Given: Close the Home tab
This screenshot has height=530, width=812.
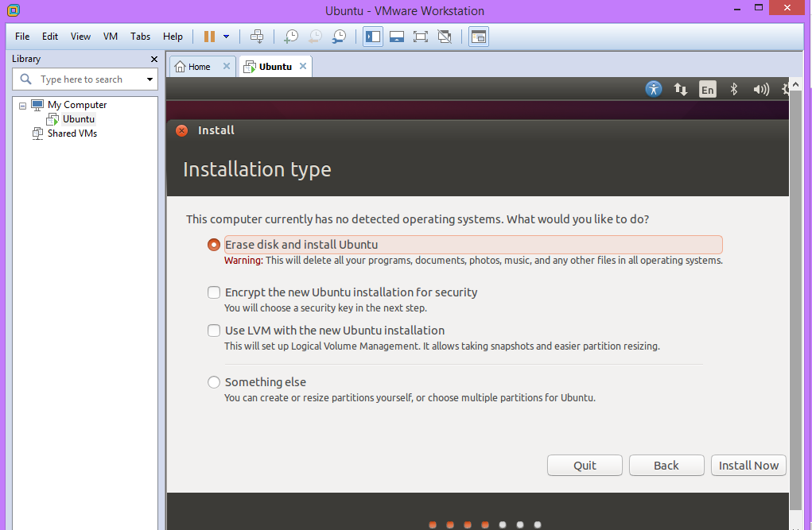Looking at the screenshot, I should pyautogui.click(x=227, y=66).
